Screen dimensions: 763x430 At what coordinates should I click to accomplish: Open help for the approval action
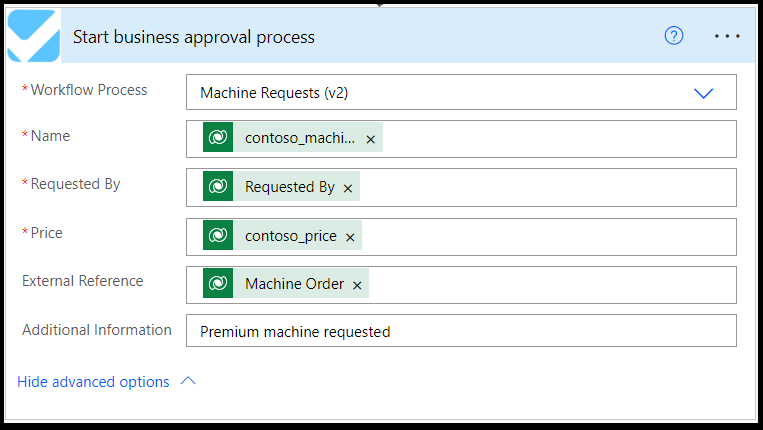click(x=674, y=36)
